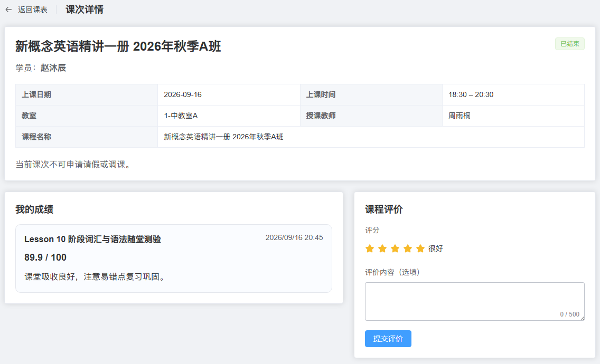Click classroom value 1-中教室A
Viewport: 600px width, 364px height.
click(x=181, y=116)
